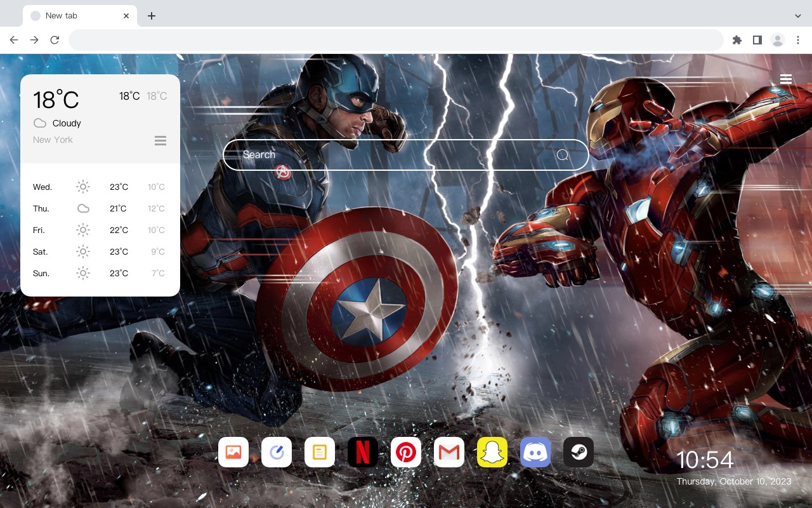Screen dimensions: 812x508
Task: Launch the Pinterest shortcut
Action: tap(406, 452)
